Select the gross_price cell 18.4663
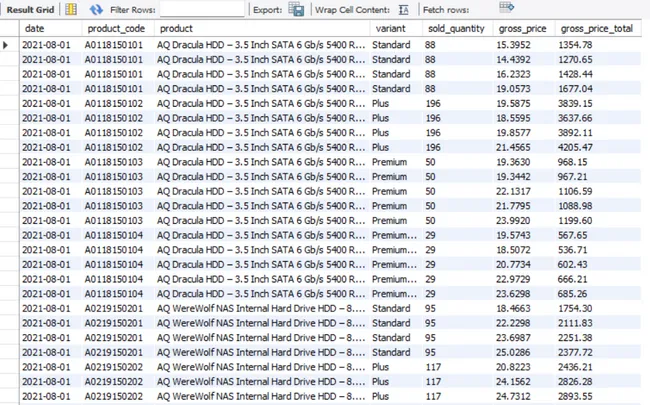Image resolution: width=650 pixels, height=405 pixels. tap(513, 308)
